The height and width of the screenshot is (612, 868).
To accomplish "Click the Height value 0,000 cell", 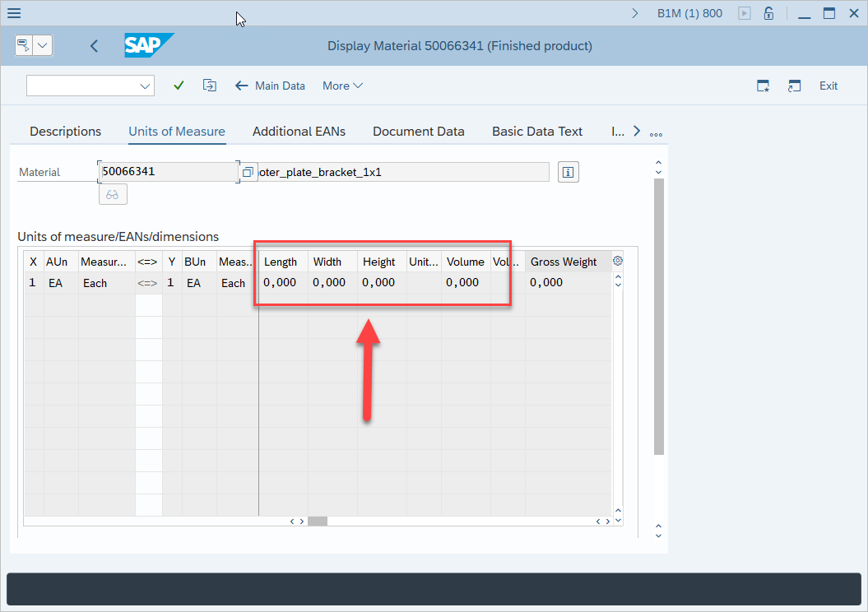I will click(382, 283).
